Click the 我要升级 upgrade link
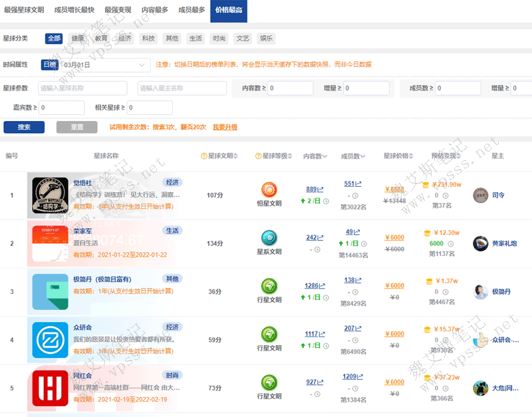532x417 pixels. (x=225, y=127)
